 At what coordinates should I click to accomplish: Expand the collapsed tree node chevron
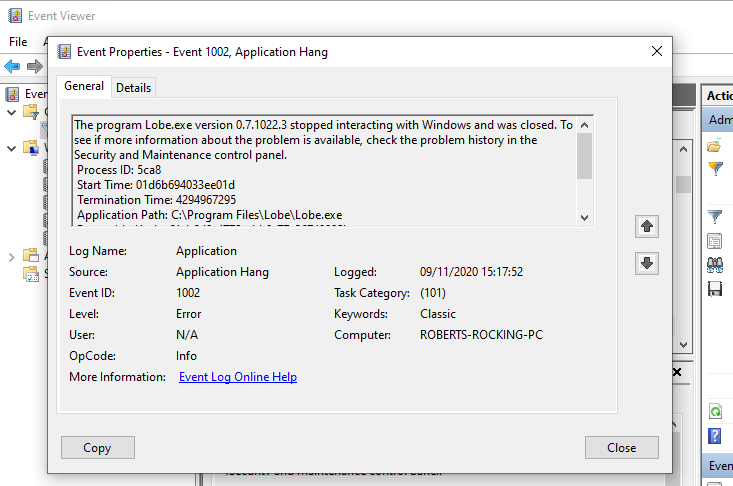coord(12,256)
